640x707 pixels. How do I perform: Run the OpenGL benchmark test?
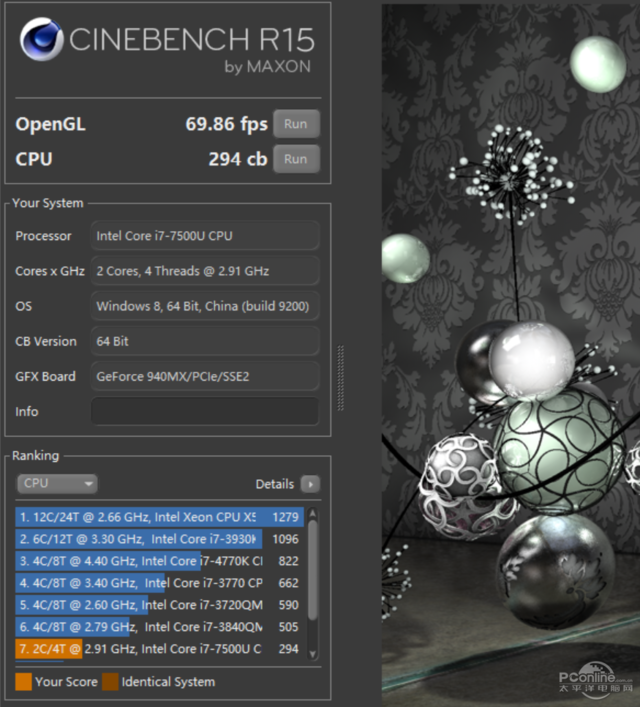tap(296, 124)
